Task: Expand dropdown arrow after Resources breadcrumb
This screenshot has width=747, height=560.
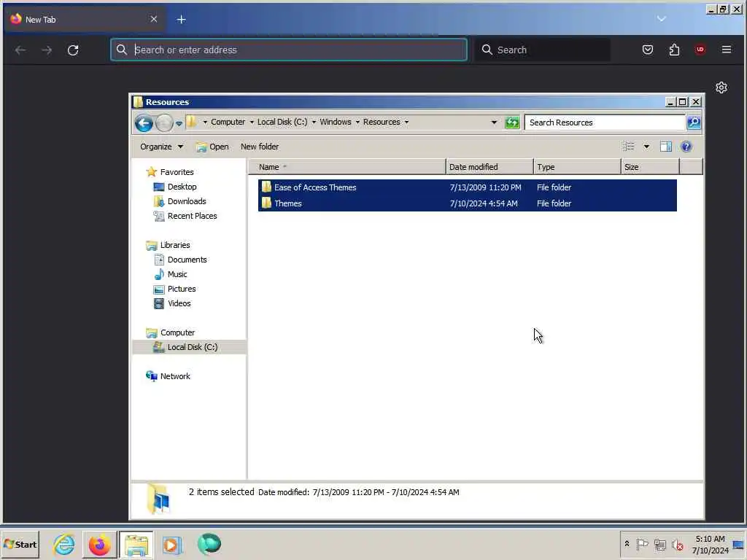Action: coord(406,122)
